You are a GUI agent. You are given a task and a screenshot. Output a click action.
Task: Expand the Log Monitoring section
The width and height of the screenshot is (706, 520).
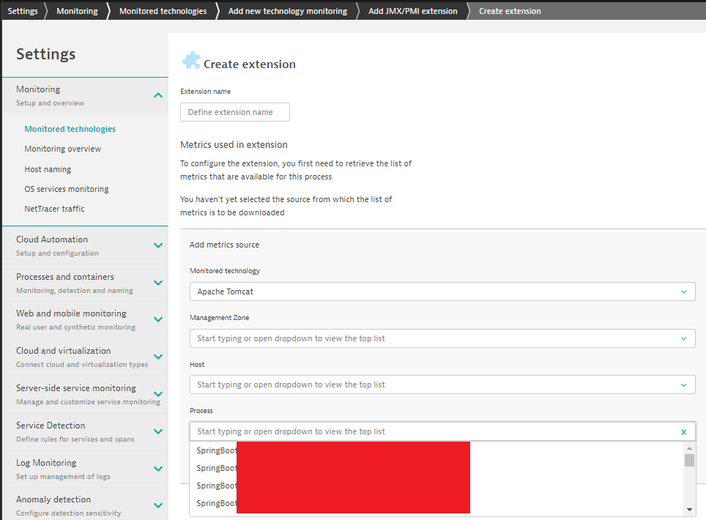coord(158,468)
